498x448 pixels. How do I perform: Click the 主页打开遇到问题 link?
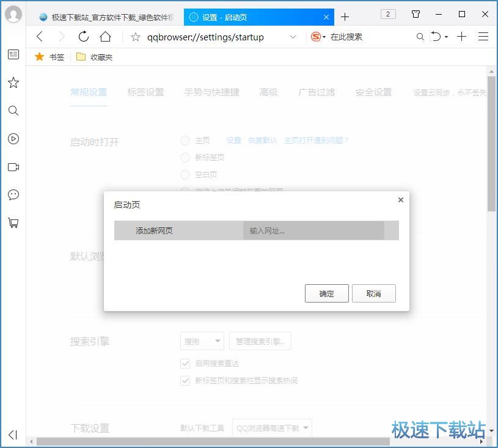click(317, 140)
